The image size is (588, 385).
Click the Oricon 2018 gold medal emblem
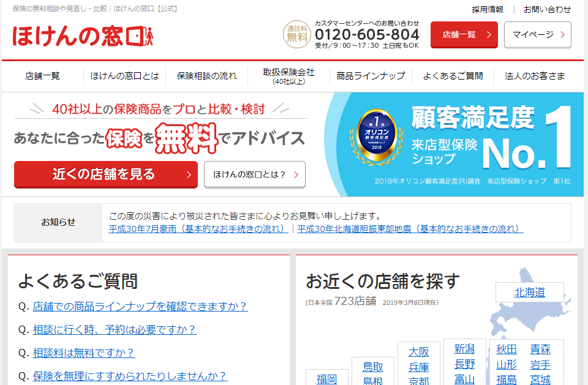[377, 137]
